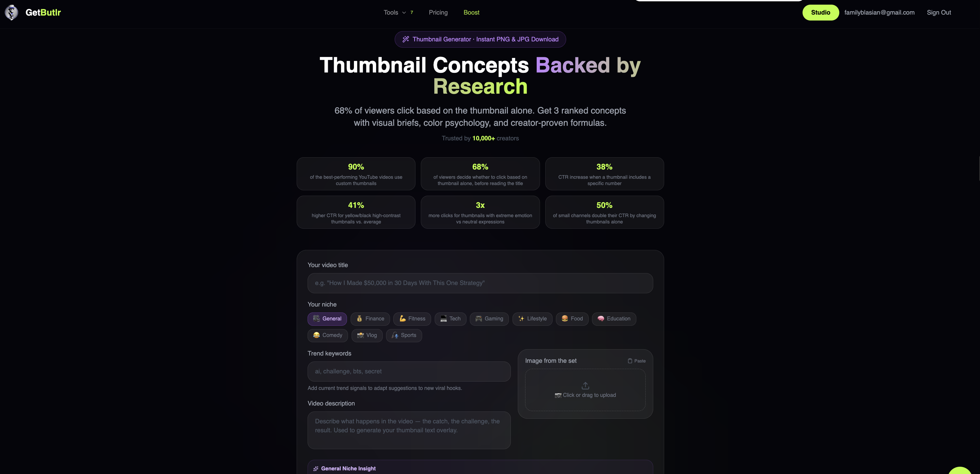Select the Gaming niche controller chip

click(x=489, y=319)
